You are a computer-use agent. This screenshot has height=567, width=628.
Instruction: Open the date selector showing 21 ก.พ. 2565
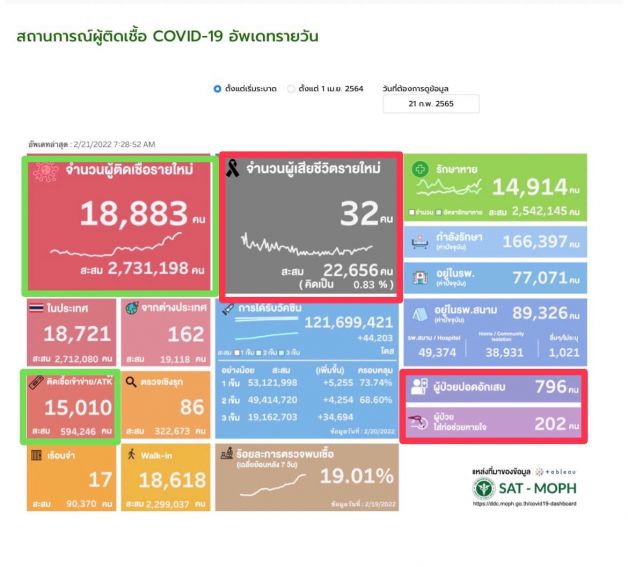pos(430,103)
